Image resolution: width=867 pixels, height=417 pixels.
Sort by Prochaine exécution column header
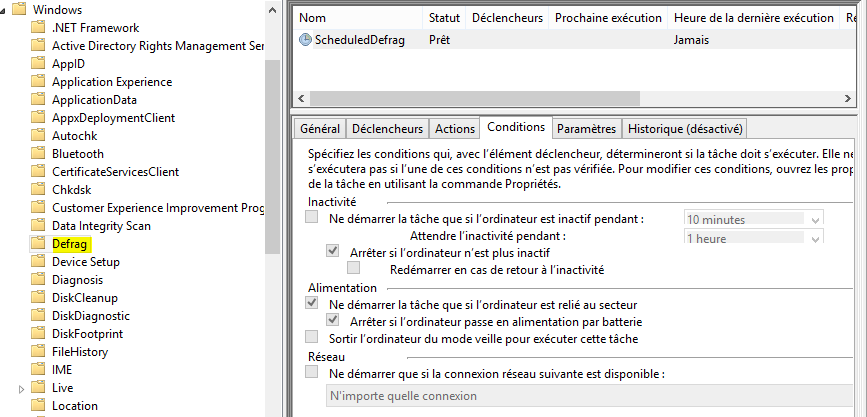click(x=608, y=18)
